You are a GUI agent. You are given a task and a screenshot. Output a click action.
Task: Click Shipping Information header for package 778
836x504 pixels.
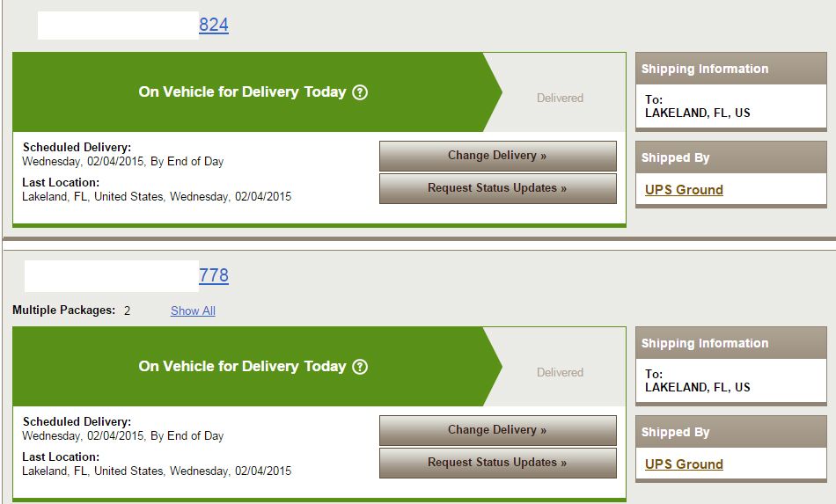click(x=731, y=343)
